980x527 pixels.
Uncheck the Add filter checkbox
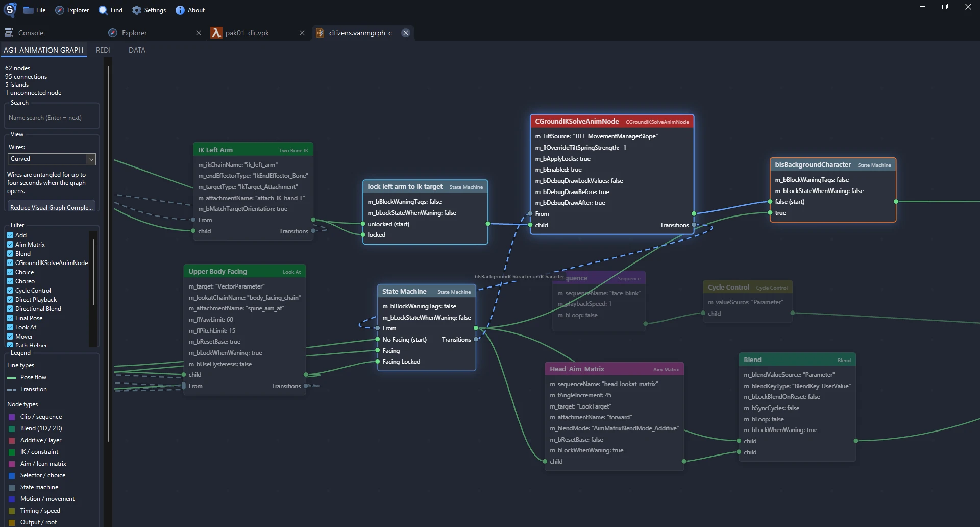[x=10, y=235]
